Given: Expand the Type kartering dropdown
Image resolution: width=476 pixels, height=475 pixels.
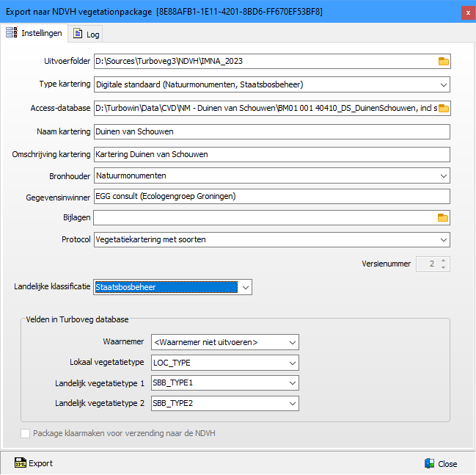Looking at the screenshot, I should click(444, 84).
